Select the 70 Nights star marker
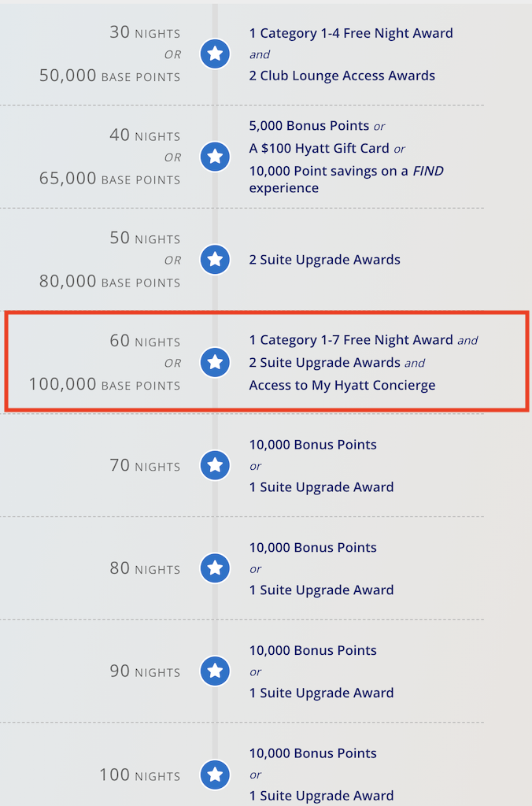The image size is (532, 806). (x=215, y=465)
